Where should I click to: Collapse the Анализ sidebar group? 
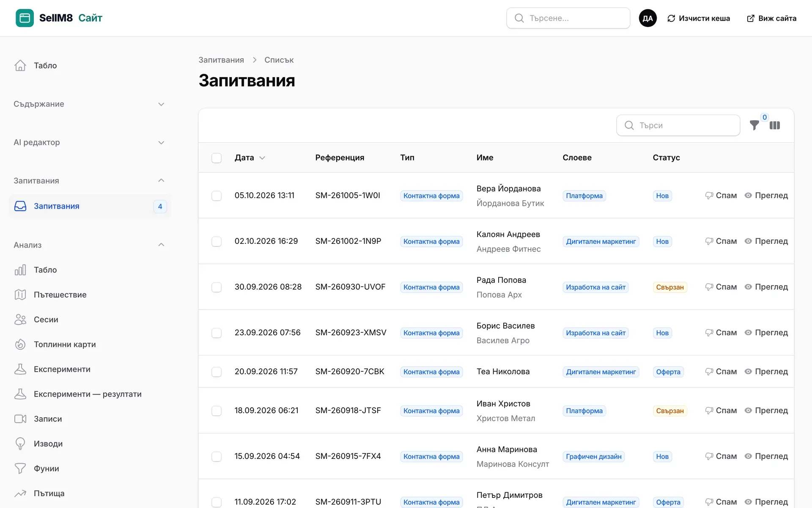point(89,245)
